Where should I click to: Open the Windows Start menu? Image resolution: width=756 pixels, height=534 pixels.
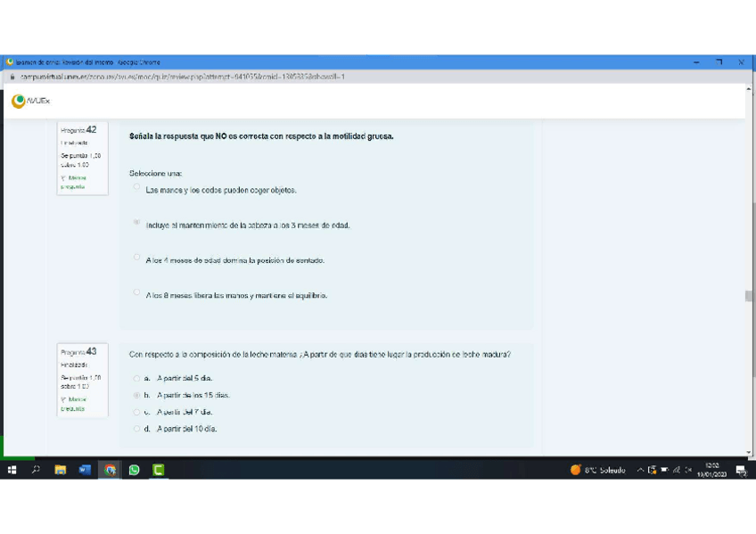(x=12, y=470)
